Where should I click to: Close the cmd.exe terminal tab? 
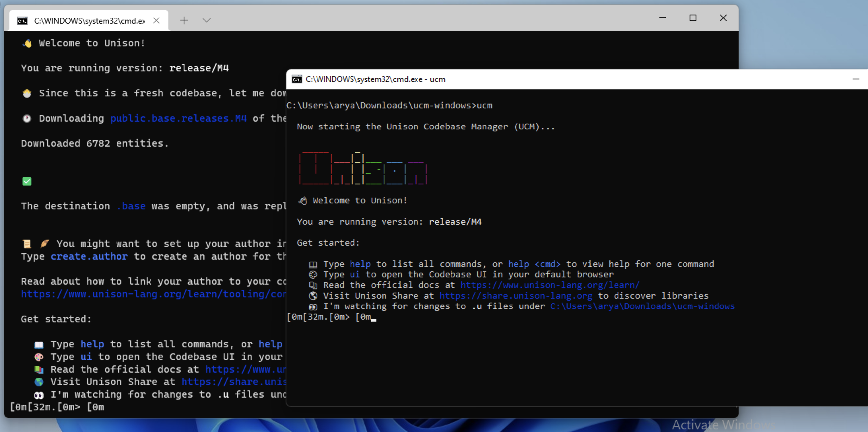(x=156, y=20)
